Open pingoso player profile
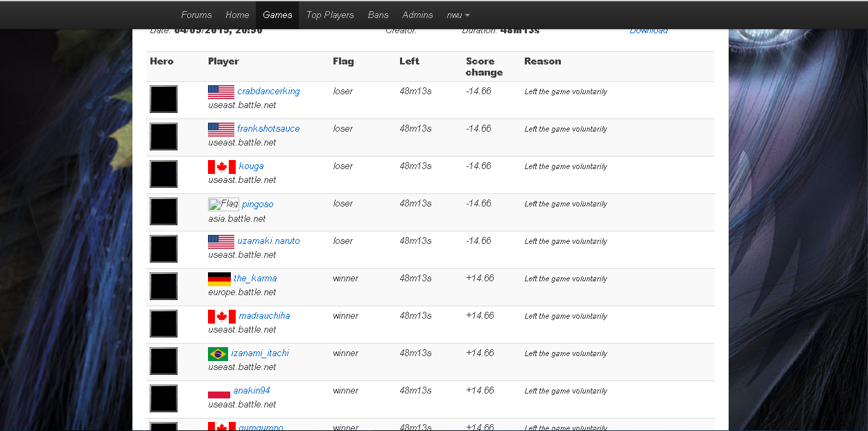Viewport: 868px width, 431px height. click(x=257, y=204)
